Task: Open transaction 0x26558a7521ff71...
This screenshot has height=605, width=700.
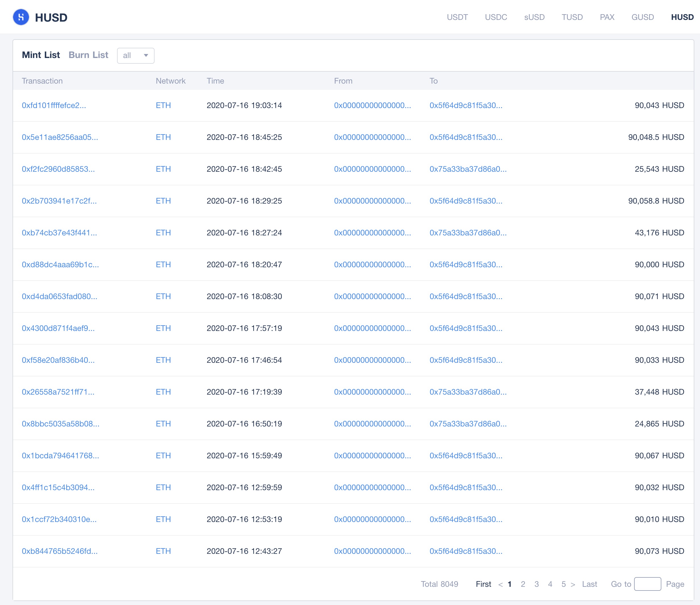Action: pyautogui.click(x=58, y=391)
